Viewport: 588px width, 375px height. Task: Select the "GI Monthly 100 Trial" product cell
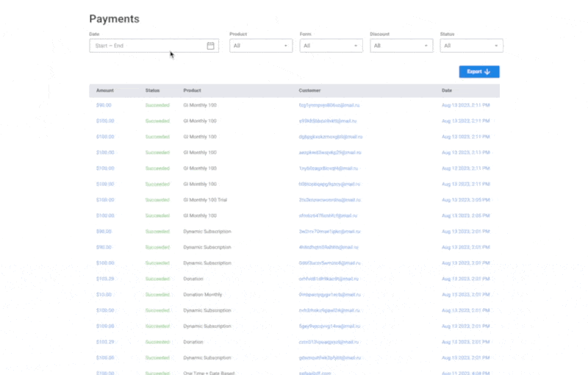205,200
